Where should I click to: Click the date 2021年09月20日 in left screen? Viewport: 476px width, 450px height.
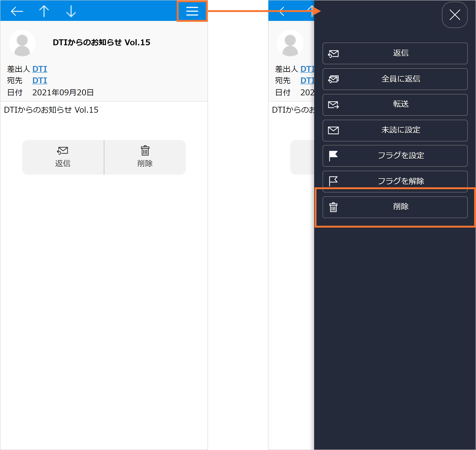click(x=63, y=92)
